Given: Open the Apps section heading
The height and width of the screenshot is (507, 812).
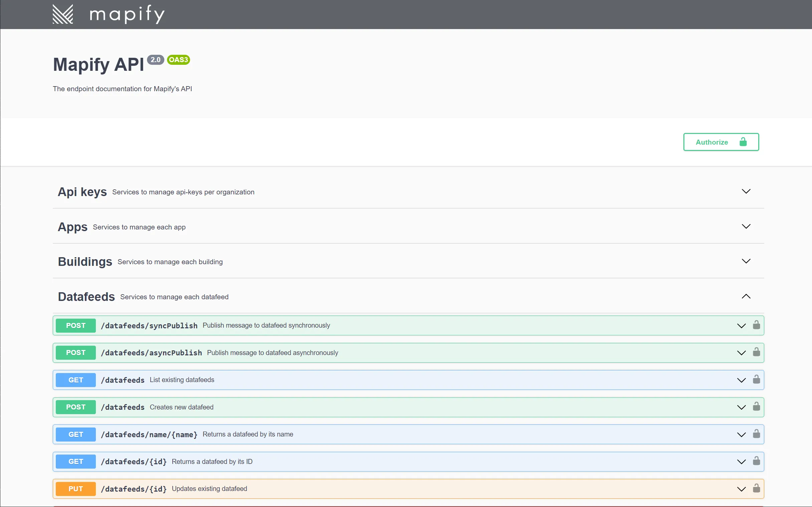Looking at the screenshot, I should (x=72, y=227).
